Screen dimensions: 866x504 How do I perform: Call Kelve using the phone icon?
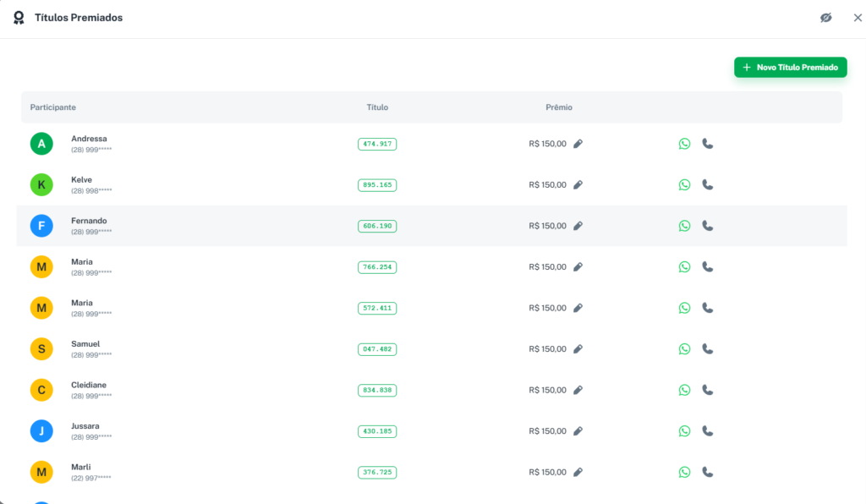tap(708, 184)
